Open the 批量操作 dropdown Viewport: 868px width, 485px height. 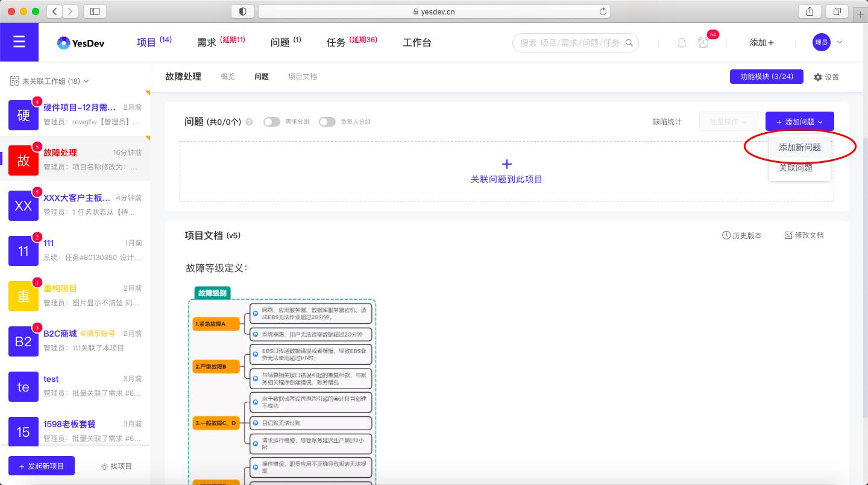[x=728, y=121]
